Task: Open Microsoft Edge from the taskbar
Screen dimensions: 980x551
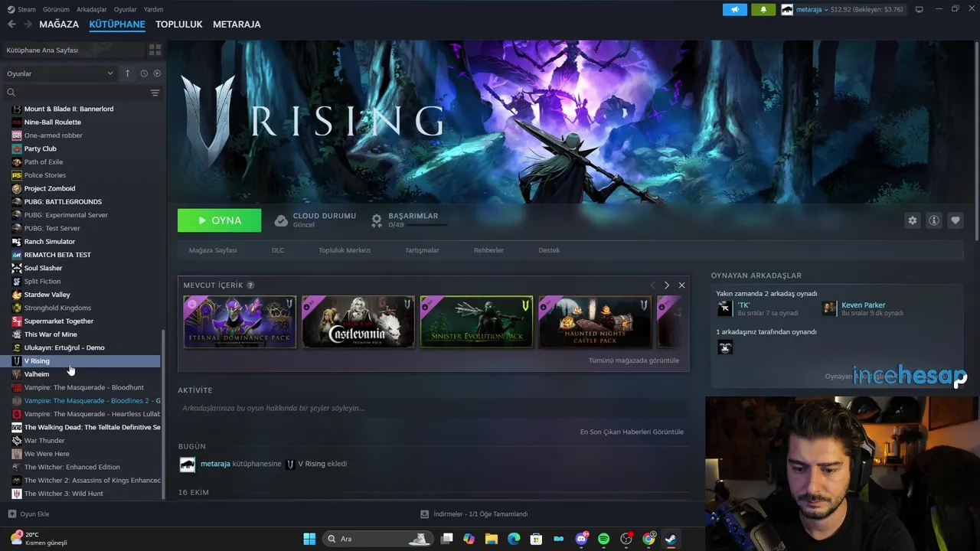Action: pos(514,539)
